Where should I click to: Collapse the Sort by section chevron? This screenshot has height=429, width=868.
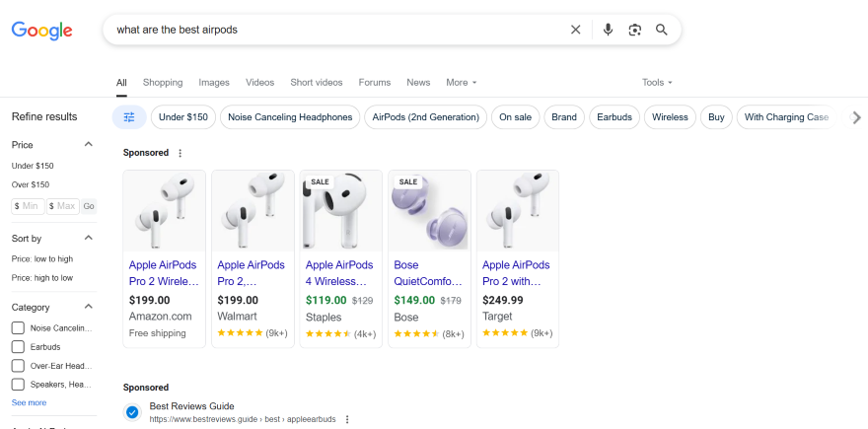[x=88, y=238]
